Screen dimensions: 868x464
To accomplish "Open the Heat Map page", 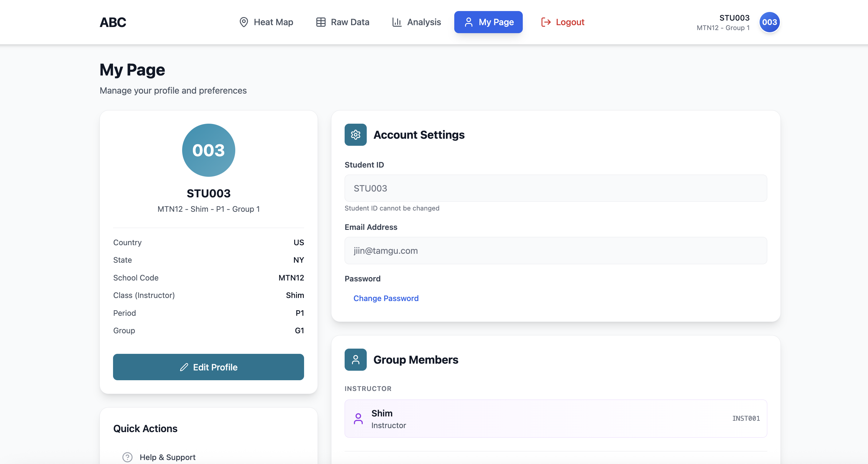I will [266, 22].
